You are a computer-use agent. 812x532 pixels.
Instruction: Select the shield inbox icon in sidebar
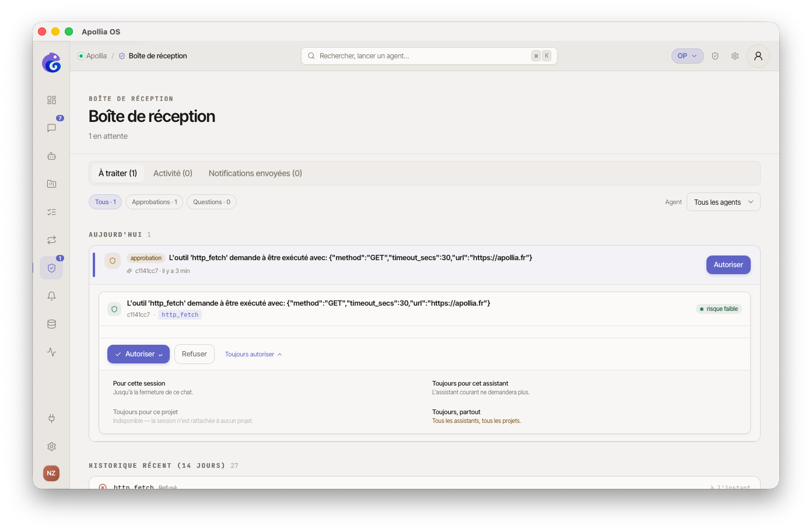[x=51, y=268]
